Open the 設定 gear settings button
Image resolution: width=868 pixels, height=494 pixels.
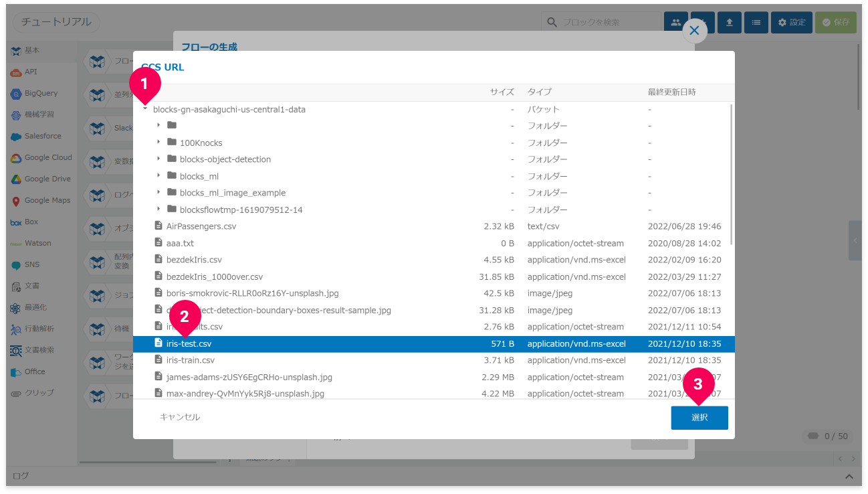click(791, 22)
